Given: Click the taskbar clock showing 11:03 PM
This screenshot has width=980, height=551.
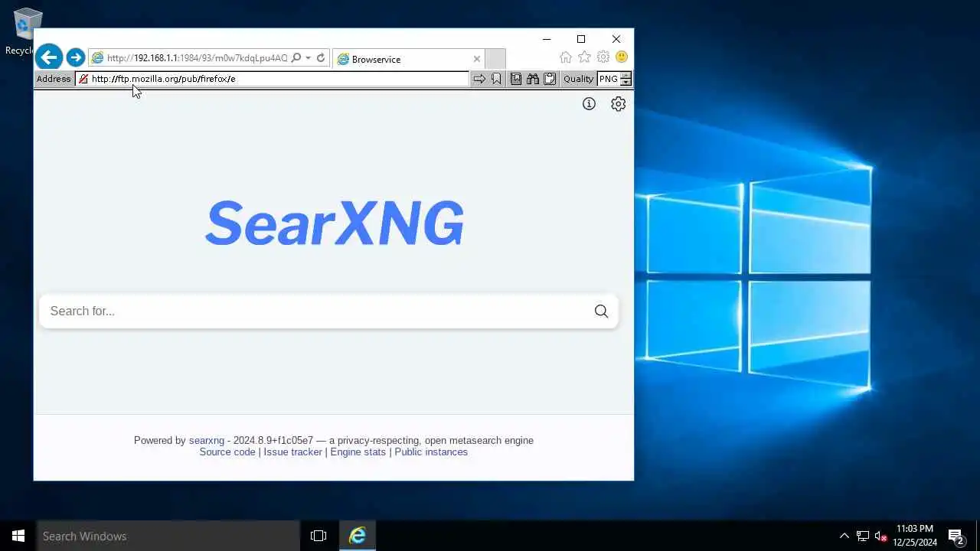Looking at the screenshot, I should click(x=915, y=536).
